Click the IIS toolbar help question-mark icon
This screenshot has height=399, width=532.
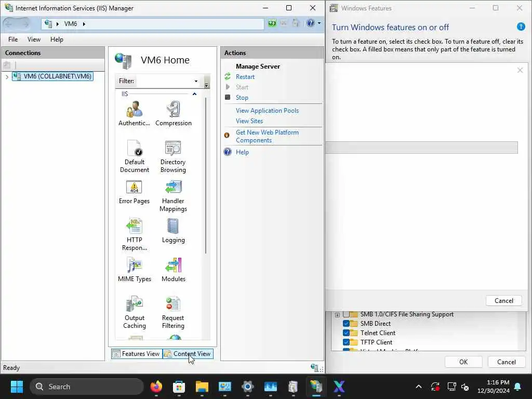pos(311,23)
